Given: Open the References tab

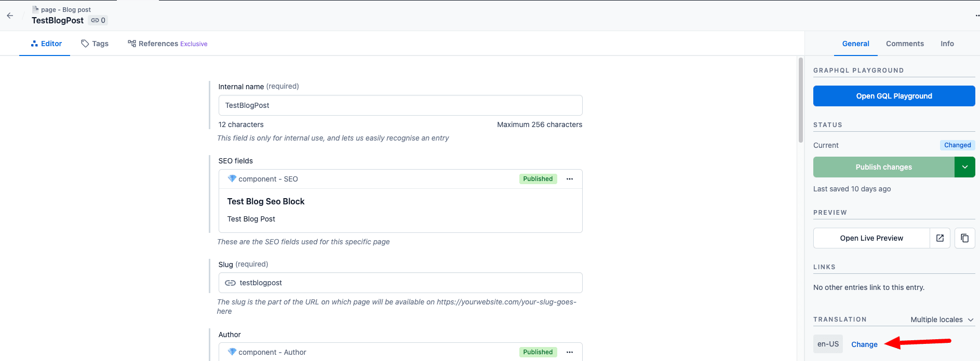Looking at the screenshot, I should tap(167, 44).
